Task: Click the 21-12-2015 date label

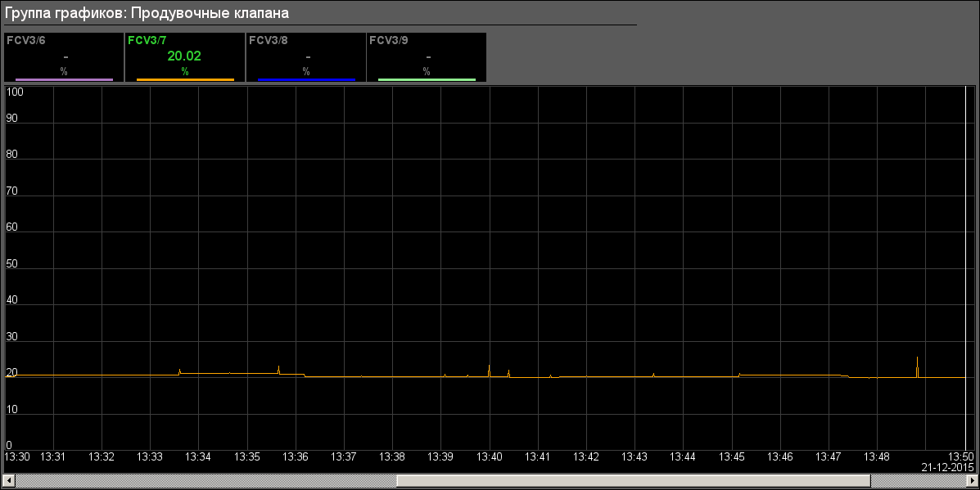Action: [948, 466]
